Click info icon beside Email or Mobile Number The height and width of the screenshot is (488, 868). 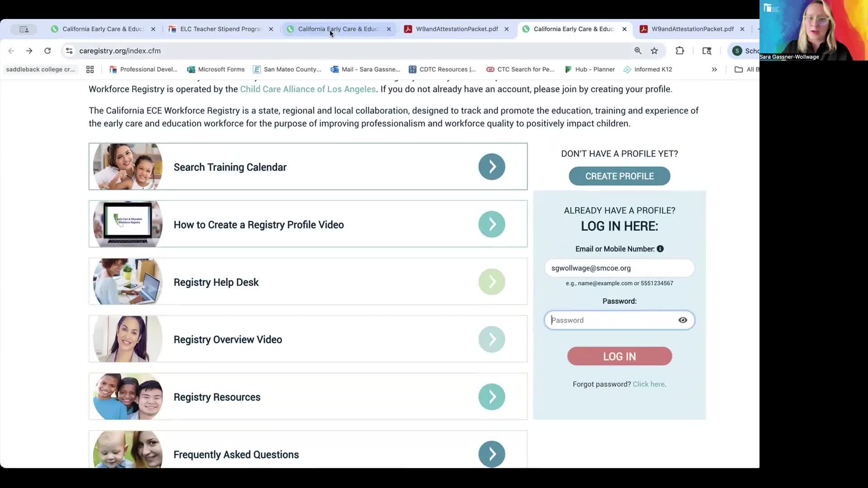click(x=660, y=249)
